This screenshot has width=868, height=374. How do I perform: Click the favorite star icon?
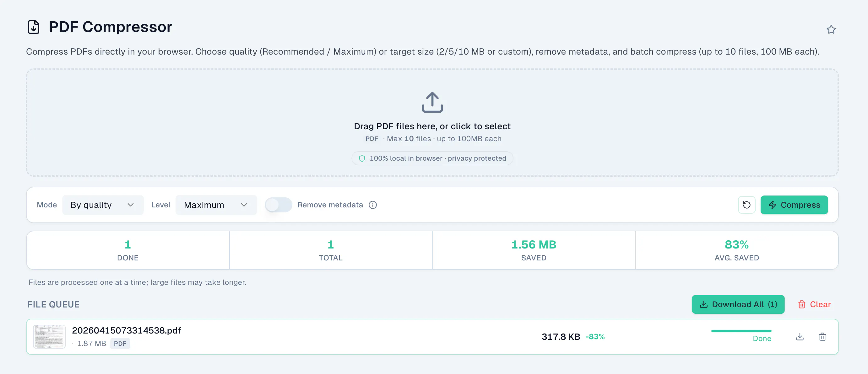(x=831, y=29)
